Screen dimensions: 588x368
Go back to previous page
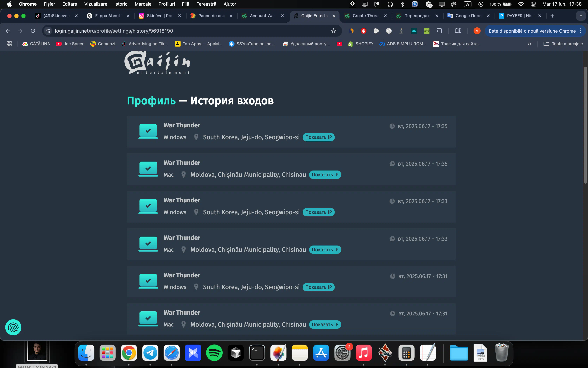coord(8,31)
